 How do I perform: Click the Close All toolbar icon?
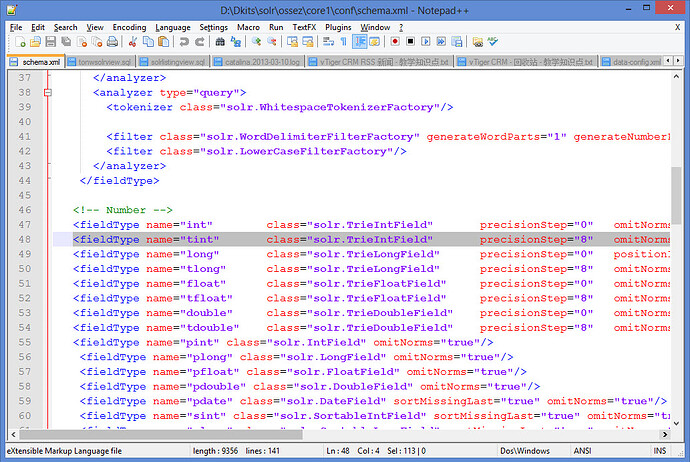97,42
